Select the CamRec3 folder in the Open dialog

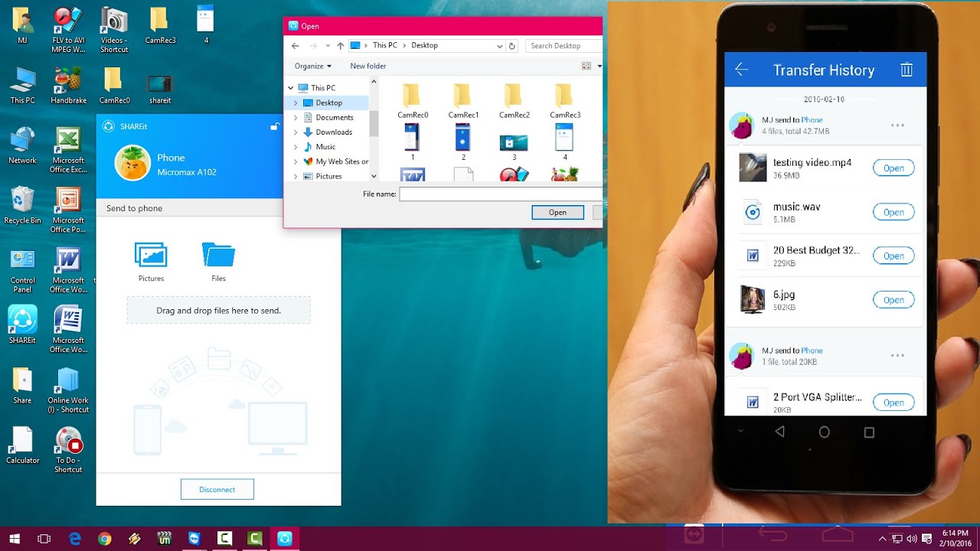(565, 101)
